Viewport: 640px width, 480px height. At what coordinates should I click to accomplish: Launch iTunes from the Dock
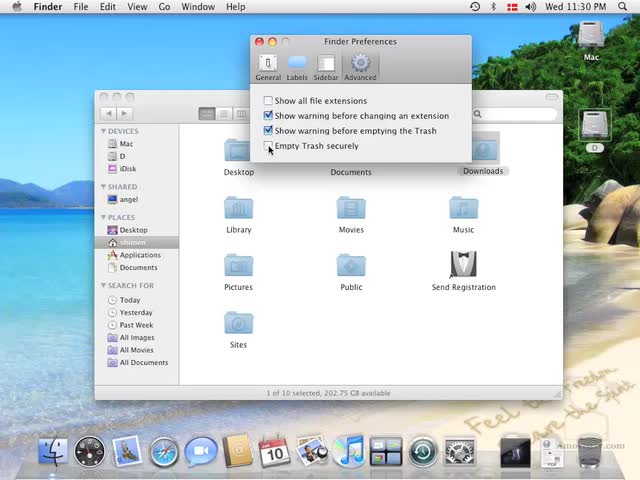pos(349,451)
